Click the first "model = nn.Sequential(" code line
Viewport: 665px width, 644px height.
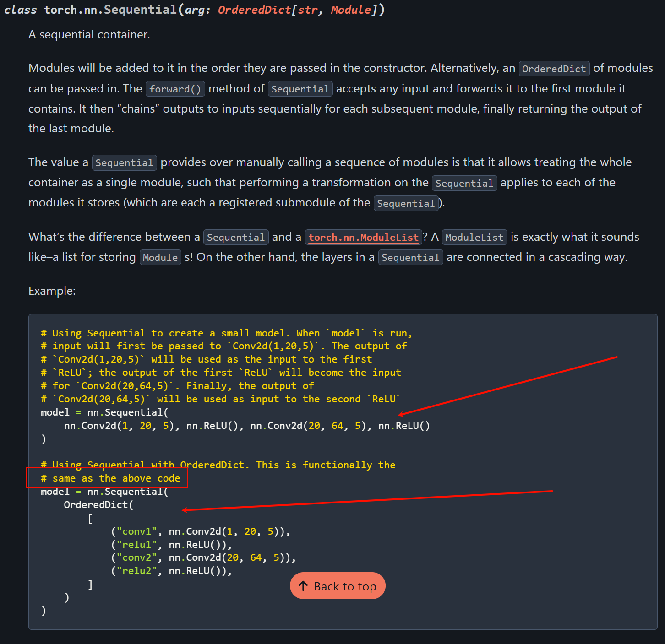coord(104,412)
